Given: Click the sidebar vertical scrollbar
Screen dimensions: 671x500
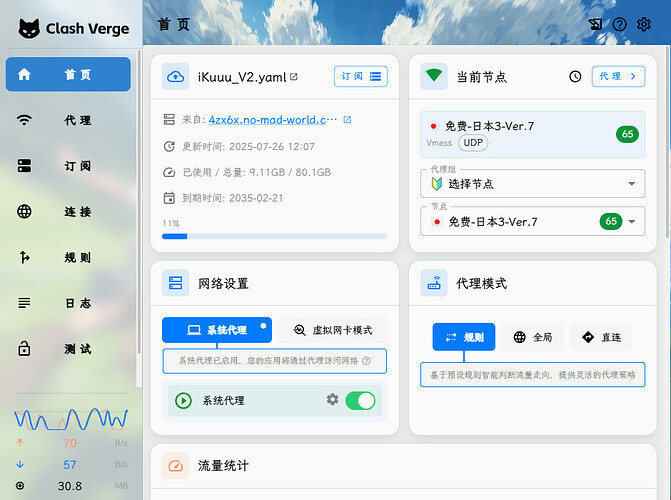Looking at the screenshot, I should (139, 201).
